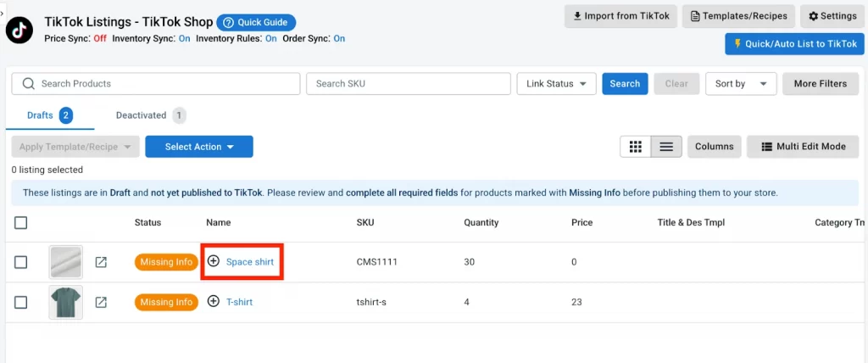868x363 pixels.
Task: Click the Space shirt product thumbnail
Action: click(x=66, y=262)
